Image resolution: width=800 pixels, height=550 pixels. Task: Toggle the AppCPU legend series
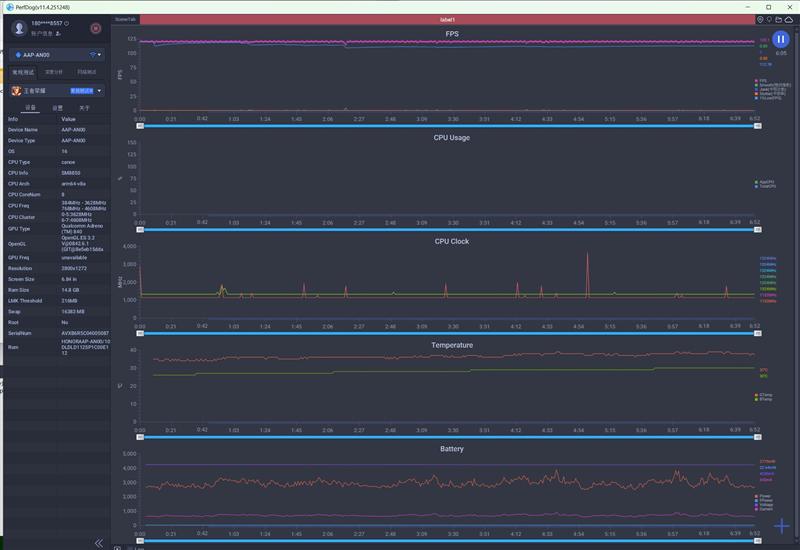click(x=766, y=182)
